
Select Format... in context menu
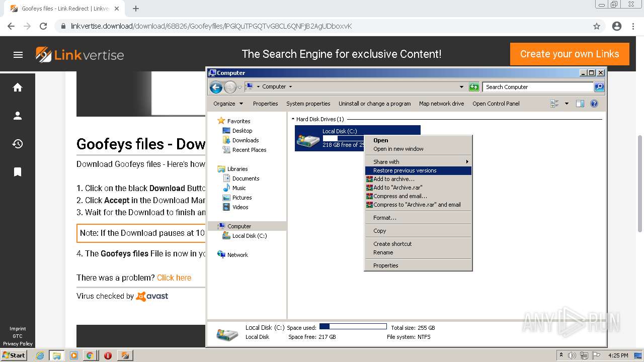tap(418, 218)
